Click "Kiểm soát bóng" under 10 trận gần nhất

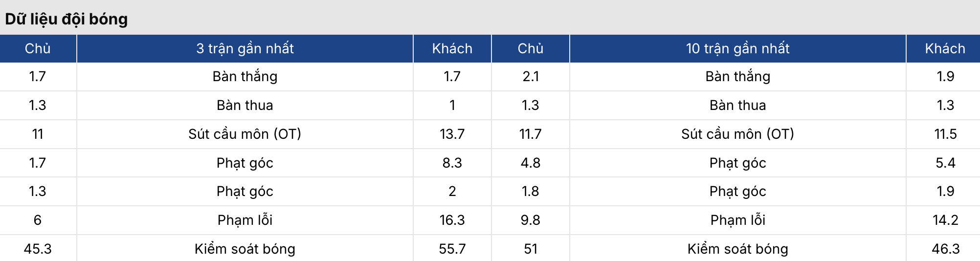pos(737,249)
